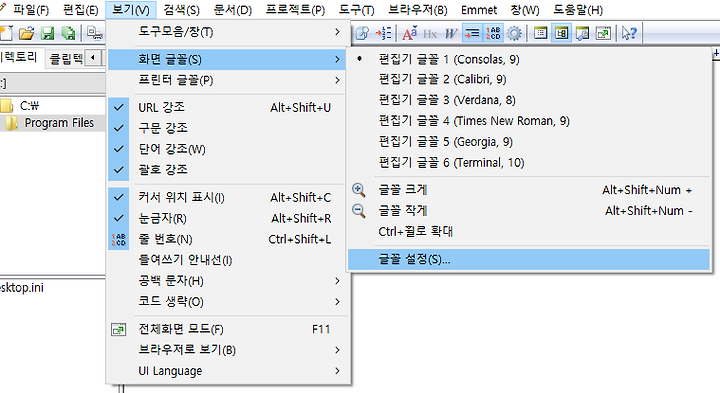Expand the 화면 글꼴(S) submenu
The image size is (720, 393).
coord(228,59)
